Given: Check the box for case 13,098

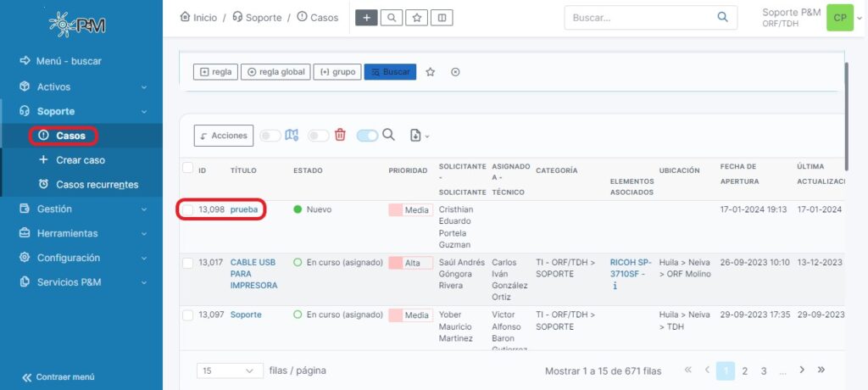Looking at the screenshot, I should tap(188, 209).
